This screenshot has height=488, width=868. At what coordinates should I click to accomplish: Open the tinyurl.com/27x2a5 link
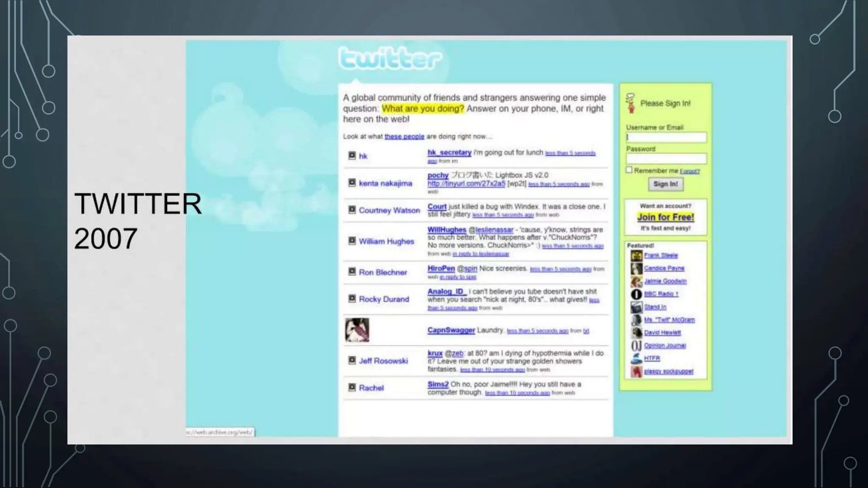(x=466, y=183)
